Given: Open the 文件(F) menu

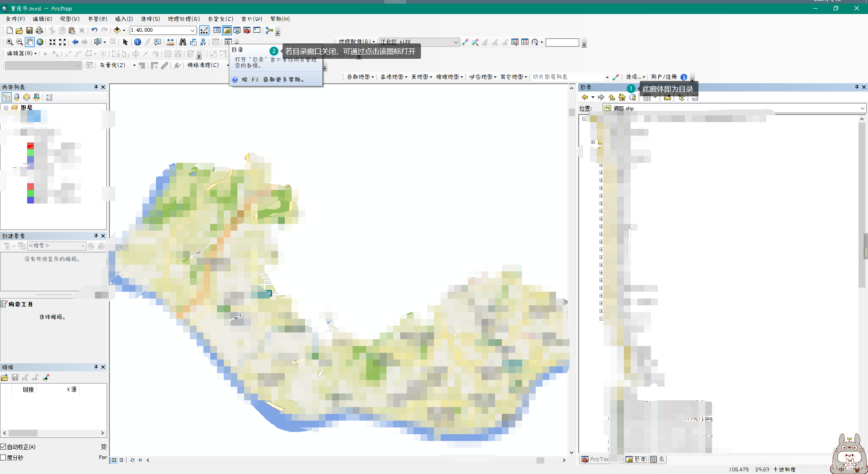Looking at the screenshot, I should tap(15, 19).
